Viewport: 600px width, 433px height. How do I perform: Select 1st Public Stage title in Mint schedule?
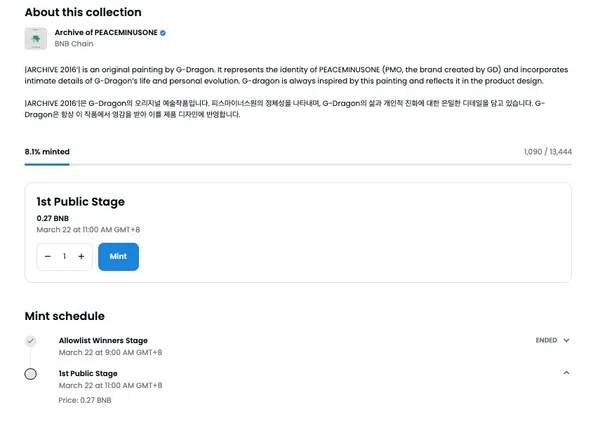click(x=88, y=373)
